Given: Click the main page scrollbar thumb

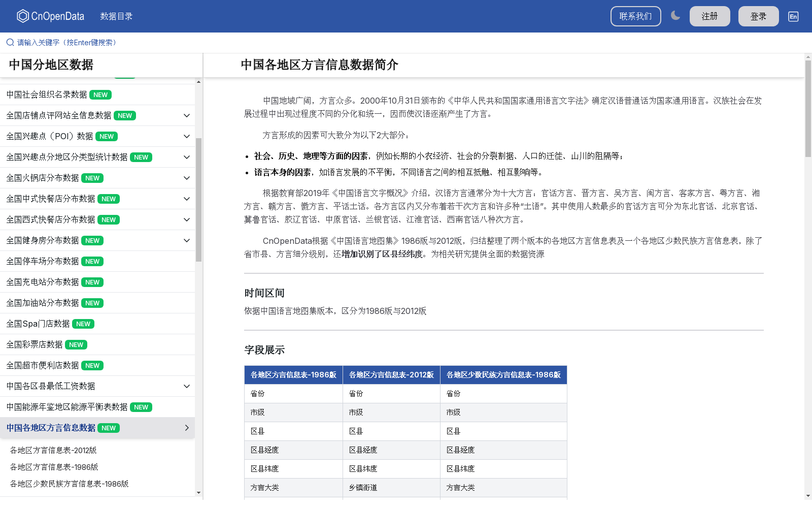Looking at the screenshot, I should (x=808, y=109).
